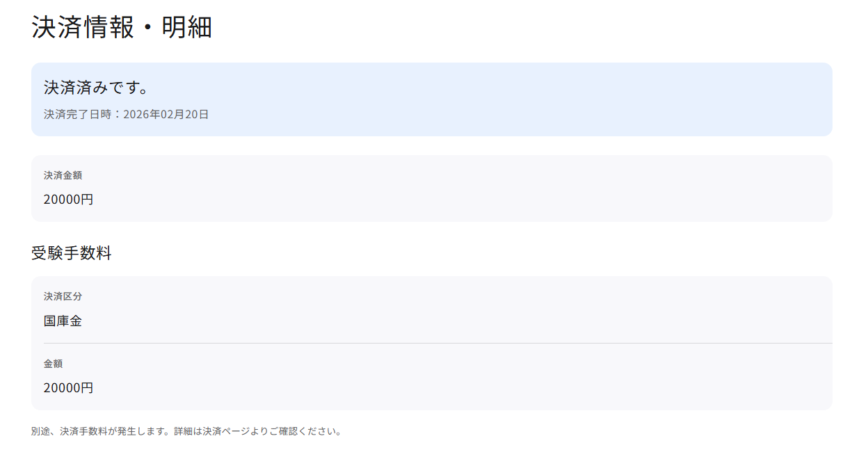The width and height of the screenshot is (868, 459).
Task: Click the word 決済情報 in the title
Action: click(83, 28)
